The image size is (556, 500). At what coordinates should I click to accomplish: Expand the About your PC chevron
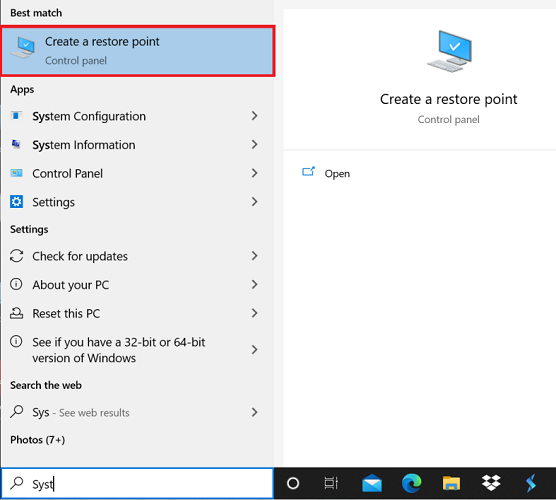[254, 284]
